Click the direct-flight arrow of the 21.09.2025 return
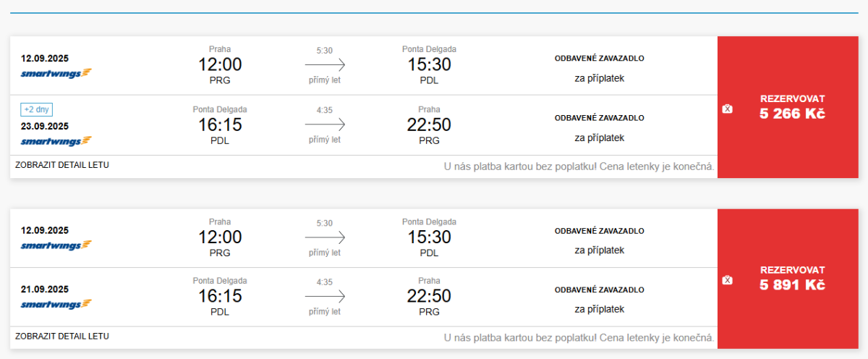 point(325,297)
